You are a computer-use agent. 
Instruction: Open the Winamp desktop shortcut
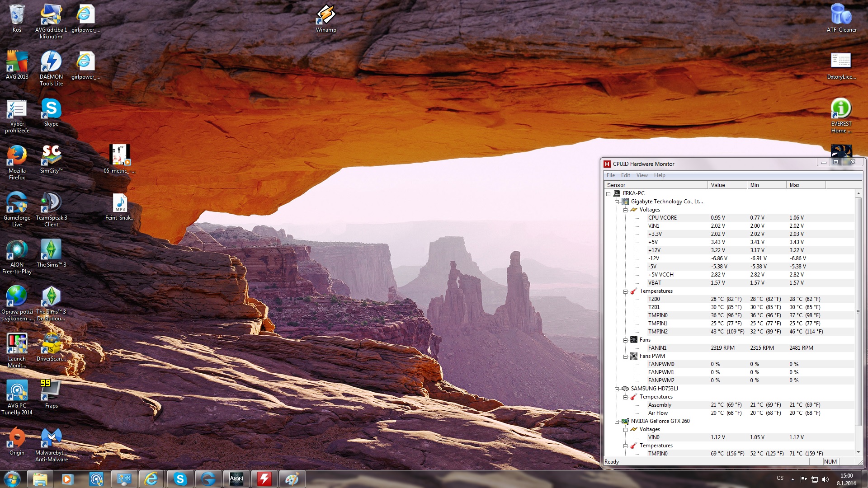325,15
